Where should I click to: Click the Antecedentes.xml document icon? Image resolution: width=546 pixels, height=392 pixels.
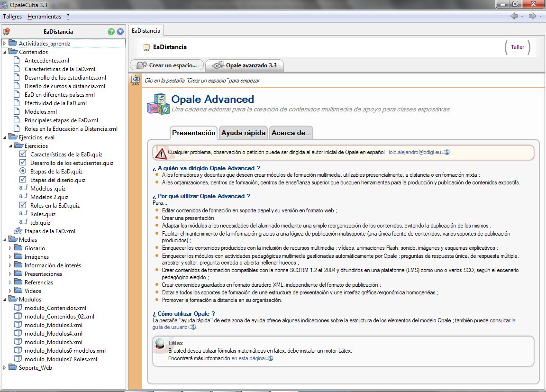tap(17, 60)
